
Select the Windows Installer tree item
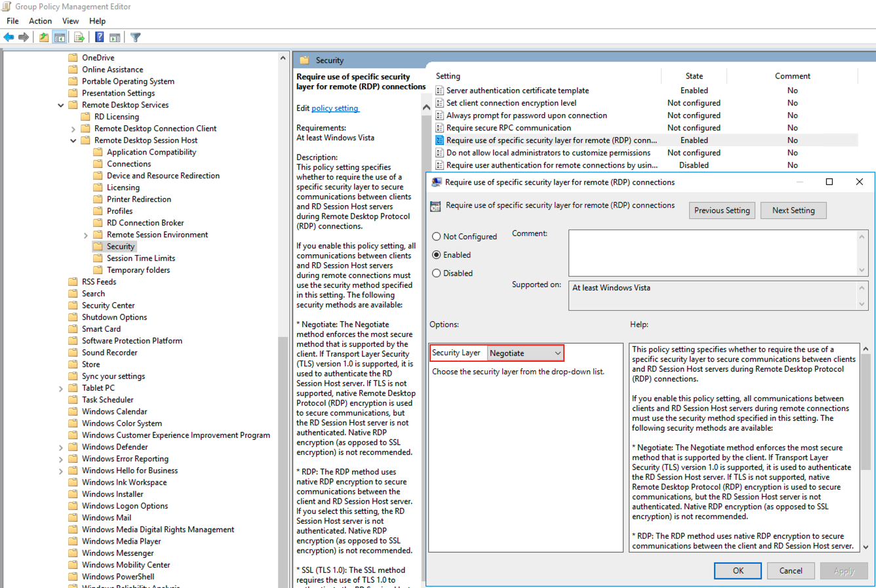click(x=112, y=494)
